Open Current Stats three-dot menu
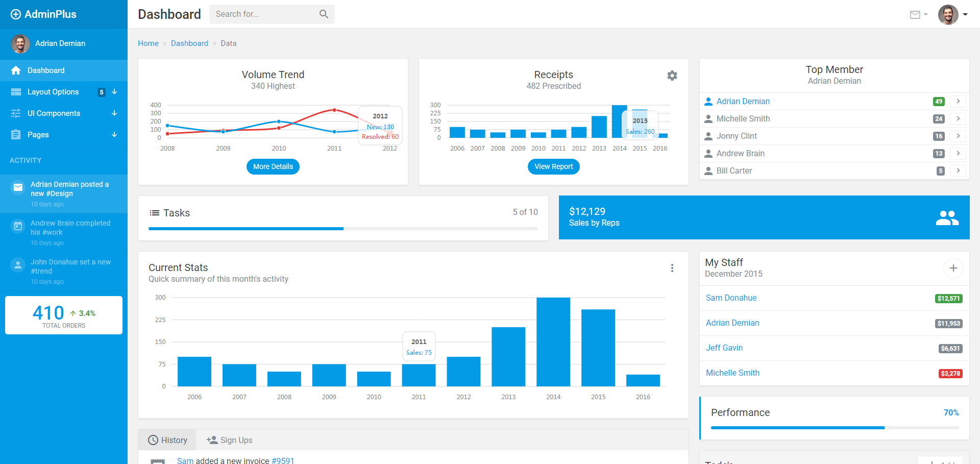The height and width of the screenshot is (464, 980). (x=672, y=268)
